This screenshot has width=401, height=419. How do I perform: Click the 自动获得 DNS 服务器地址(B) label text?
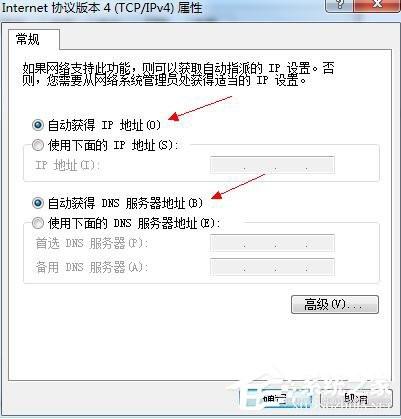pos(125,203)
